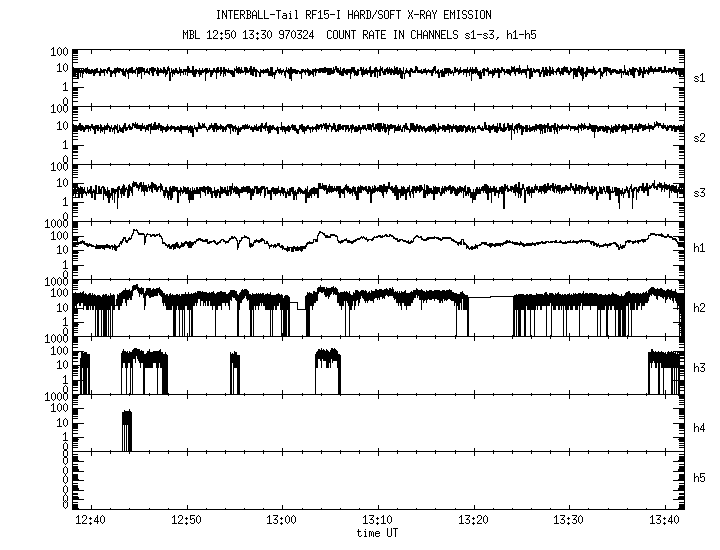Screen dimensions: 720x550
Task: Click the h4 channel label
Action: pos(699,428)
